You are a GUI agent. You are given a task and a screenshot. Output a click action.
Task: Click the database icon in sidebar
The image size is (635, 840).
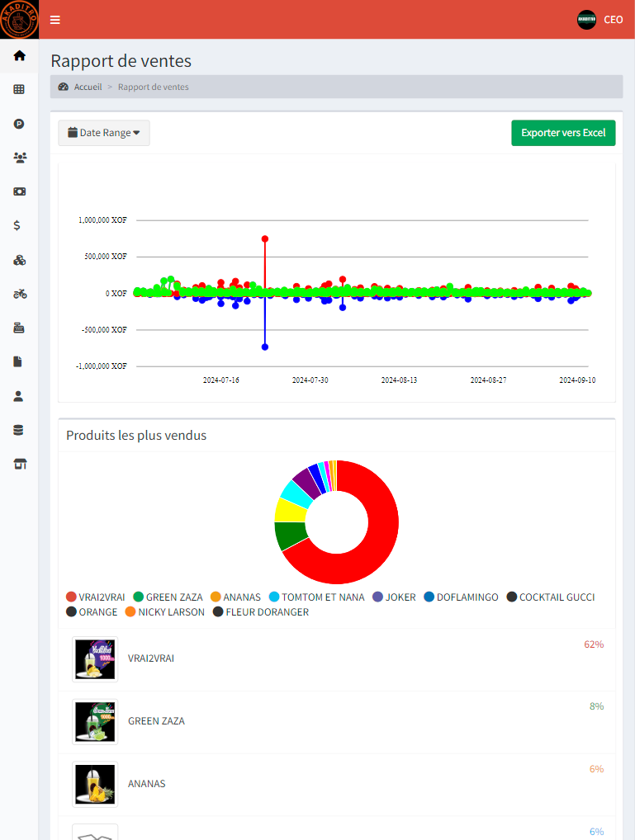[19, 430]
